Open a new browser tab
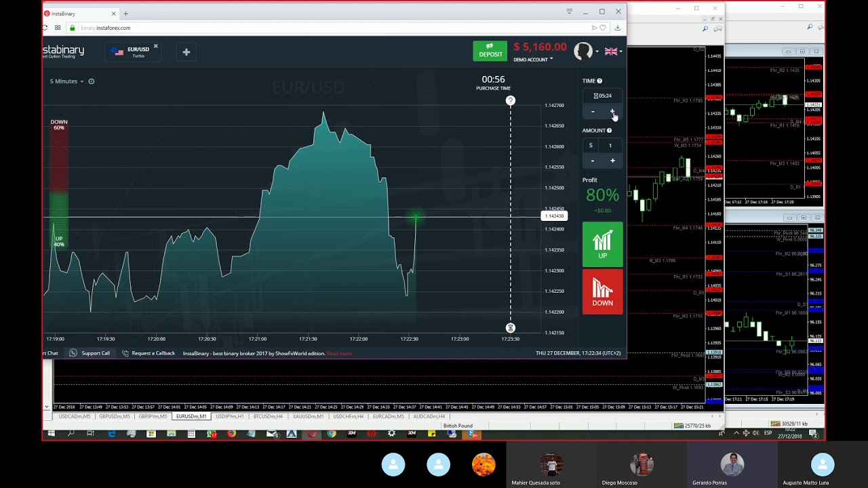868x488 pixels. 125,13
